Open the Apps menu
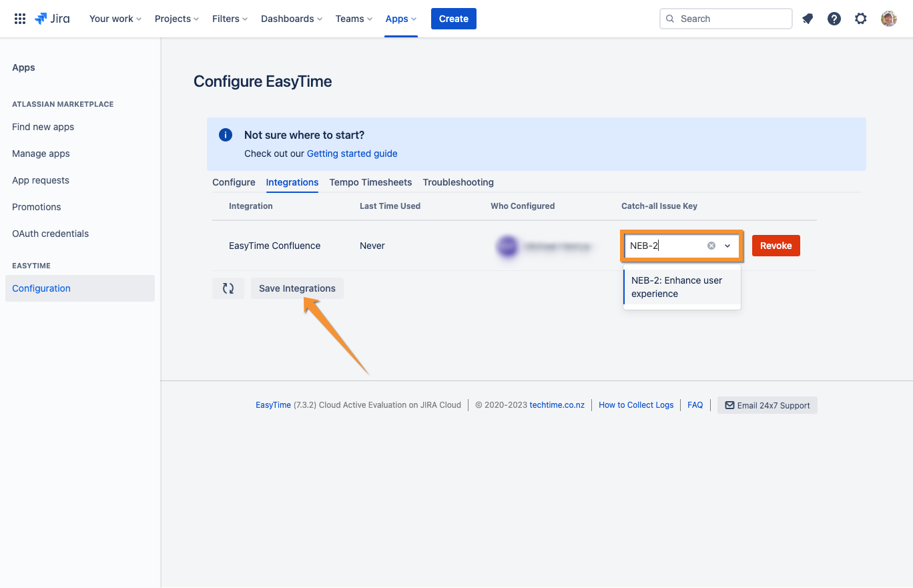Viewport: 913px width, 588px height. pyautogui.click(x=401, y=19)
